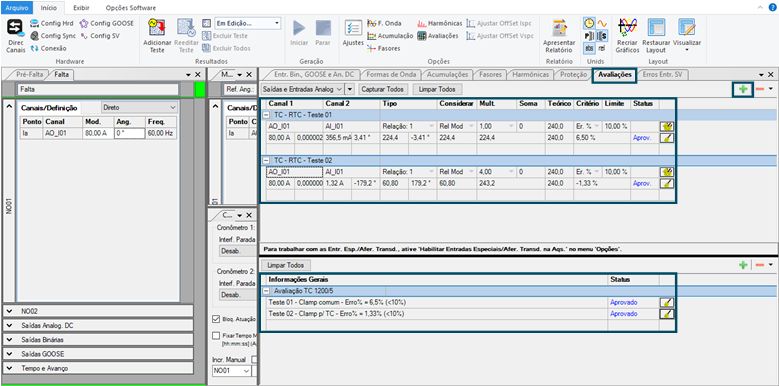The height and width of the screenshot is (386, 779).
Task: Add a new evaluation with green plus
Action: [x=743, y=89]
